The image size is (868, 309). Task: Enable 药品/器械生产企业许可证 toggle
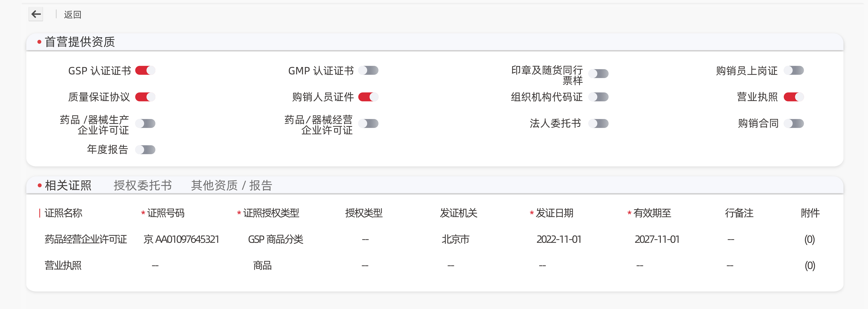coord(145,124)
